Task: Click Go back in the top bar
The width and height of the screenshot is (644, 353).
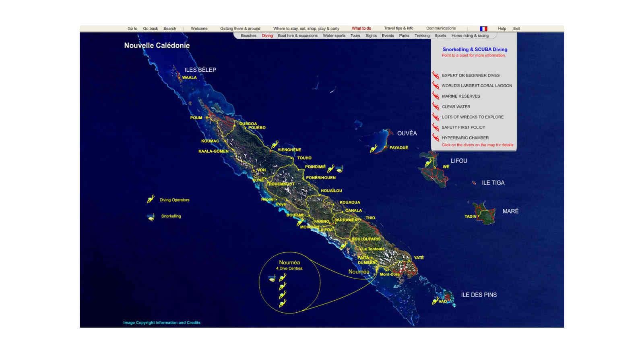Action: click(151, 29)
